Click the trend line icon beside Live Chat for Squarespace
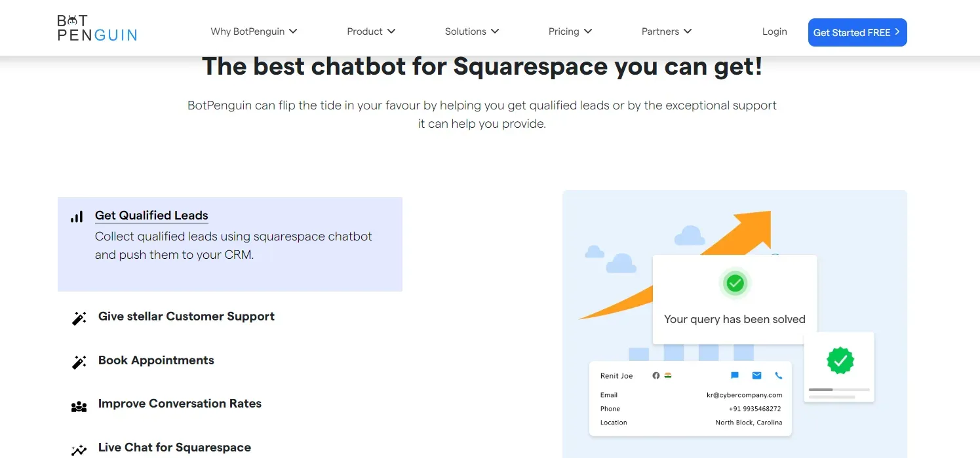 pos(79,450)
